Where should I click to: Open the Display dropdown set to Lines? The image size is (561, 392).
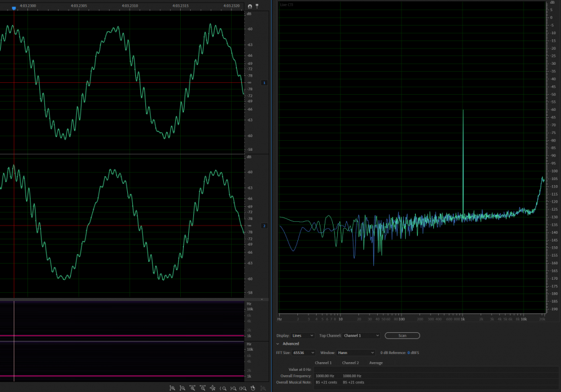tap(303, 335)
